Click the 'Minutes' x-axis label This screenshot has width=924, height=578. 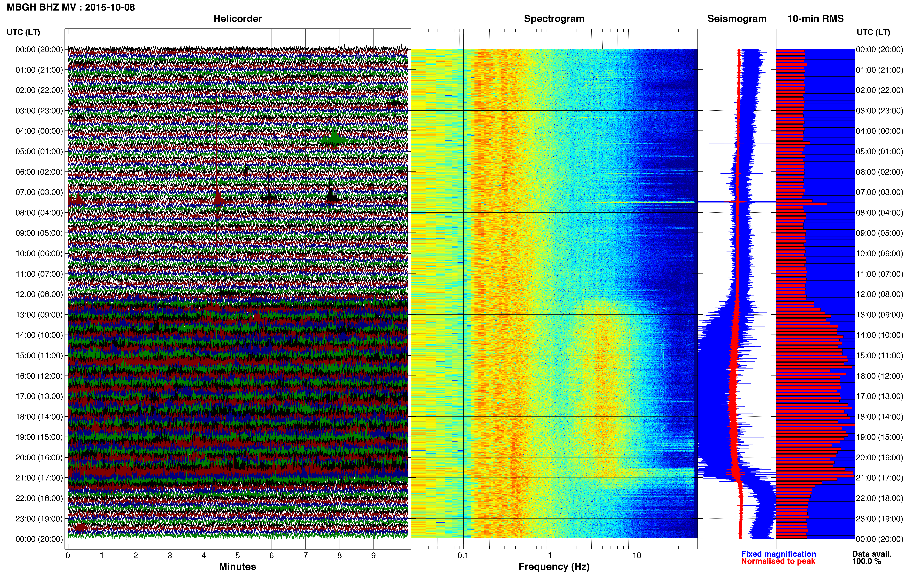(x=237, y=566)
